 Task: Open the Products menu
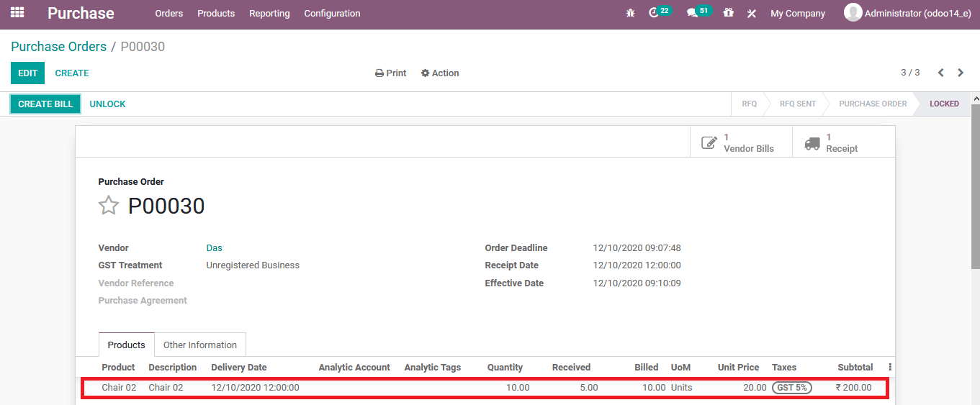216,13
